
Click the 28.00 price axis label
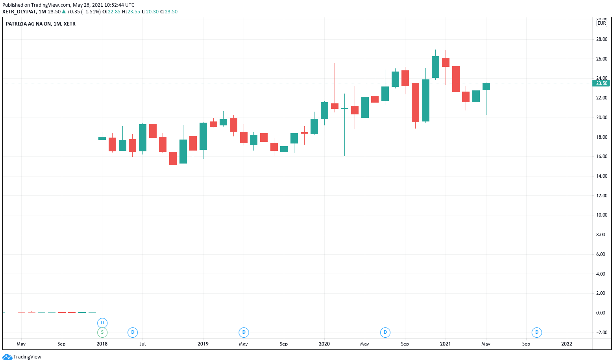click(601, 39)
